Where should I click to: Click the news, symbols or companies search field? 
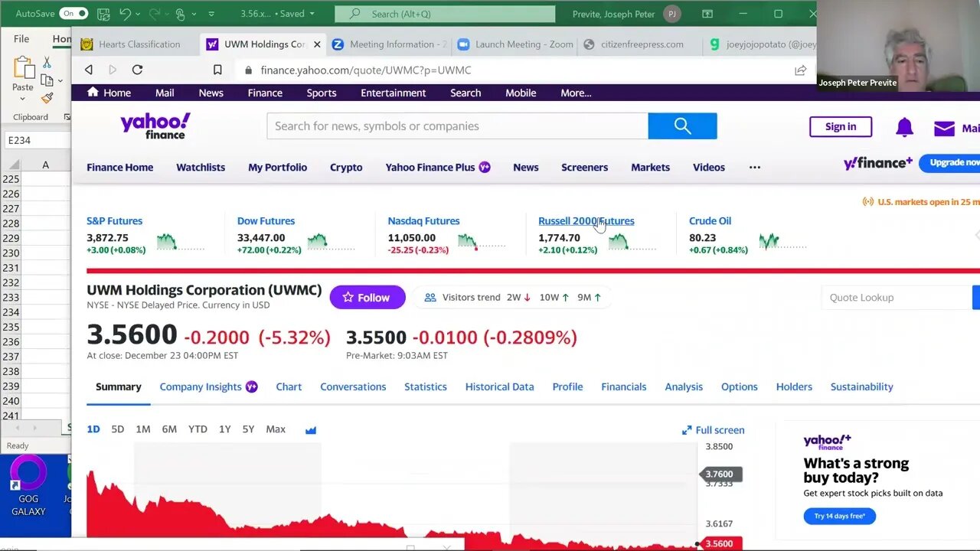pos(457,126)
